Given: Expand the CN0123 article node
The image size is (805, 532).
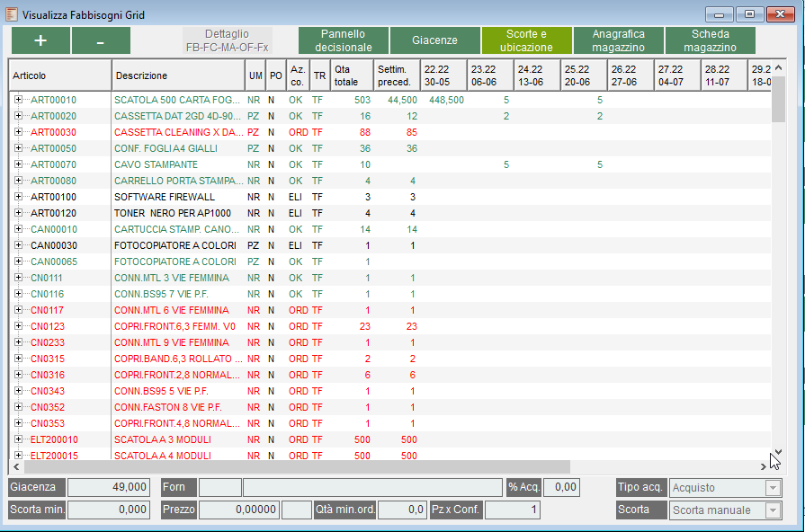Looking at the screenshot, I should coord(18,326).
